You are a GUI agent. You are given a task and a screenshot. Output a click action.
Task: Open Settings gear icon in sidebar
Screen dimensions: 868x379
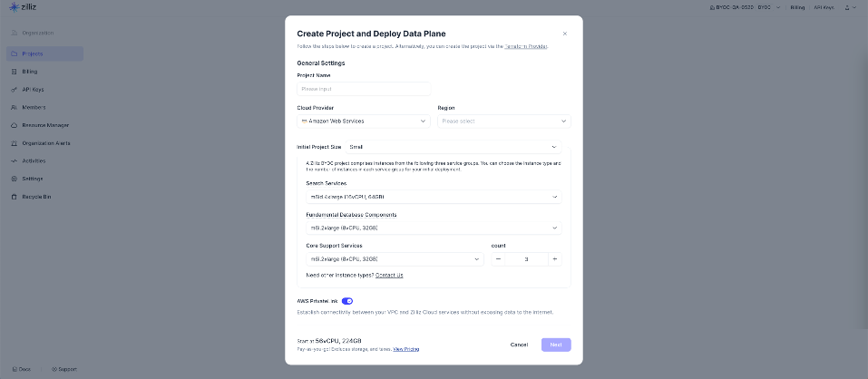pos(15,179)
